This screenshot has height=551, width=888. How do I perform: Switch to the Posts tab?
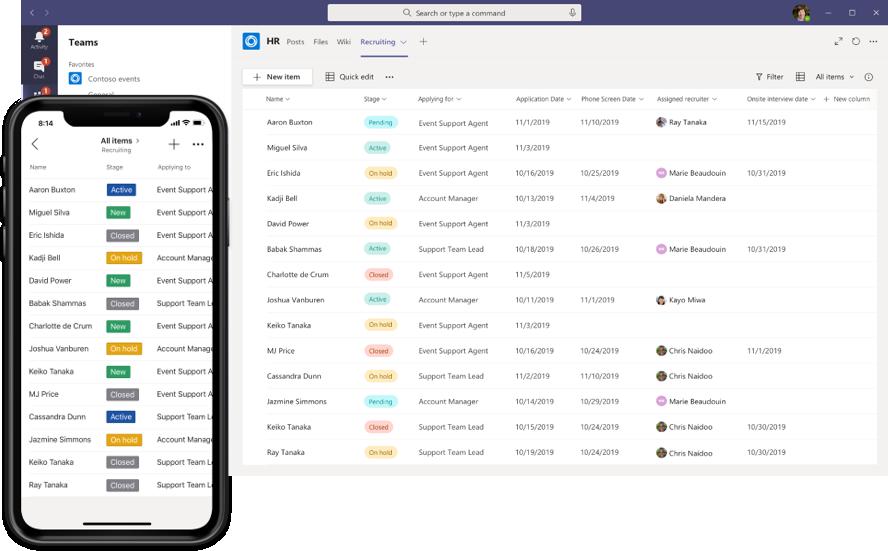(295, 42)
